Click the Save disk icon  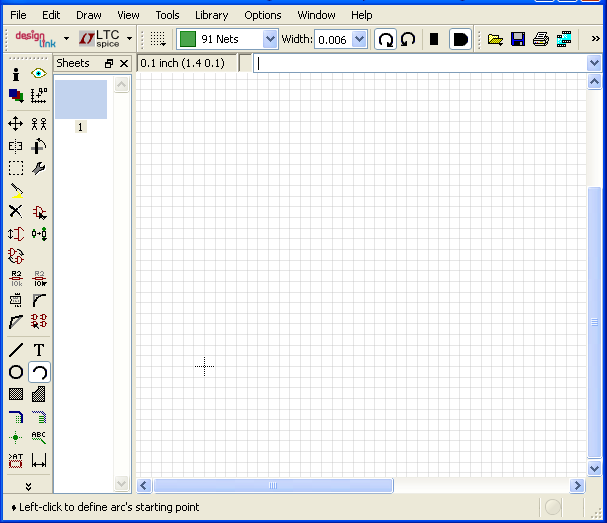click(x=518, y=39)
